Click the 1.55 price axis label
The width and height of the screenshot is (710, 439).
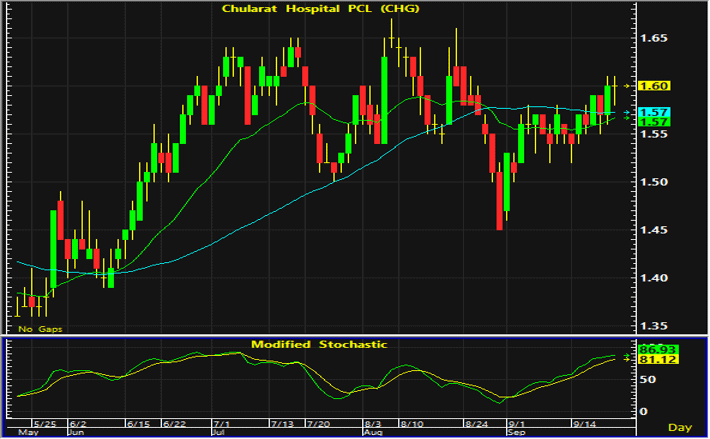tap(653, 134)
